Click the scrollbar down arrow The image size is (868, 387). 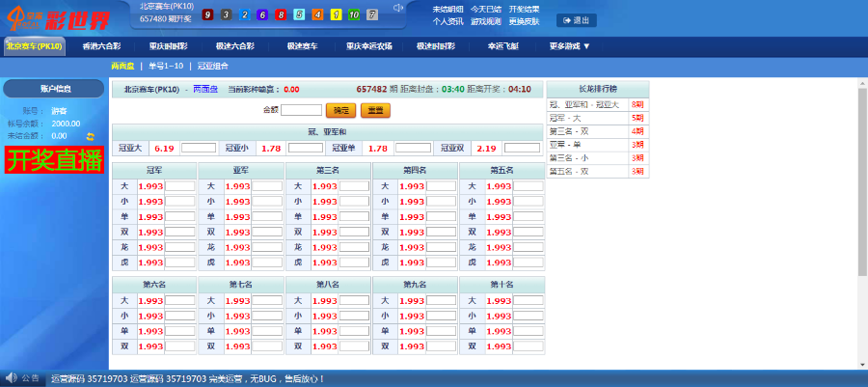[x=863, y=364]
